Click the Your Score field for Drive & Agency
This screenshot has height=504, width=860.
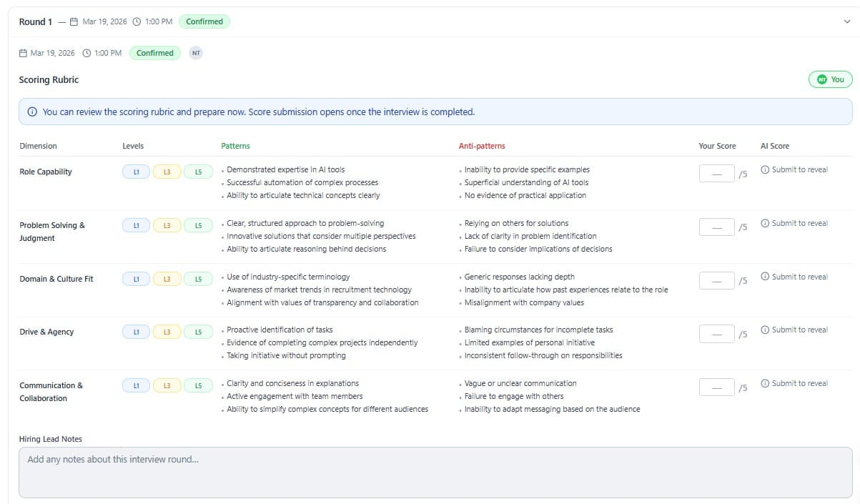click(x=716, y=333)
